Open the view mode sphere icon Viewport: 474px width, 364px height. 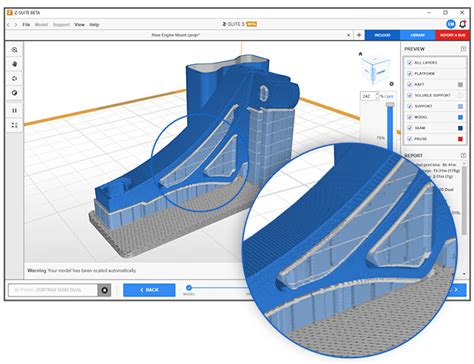[14, 93]
